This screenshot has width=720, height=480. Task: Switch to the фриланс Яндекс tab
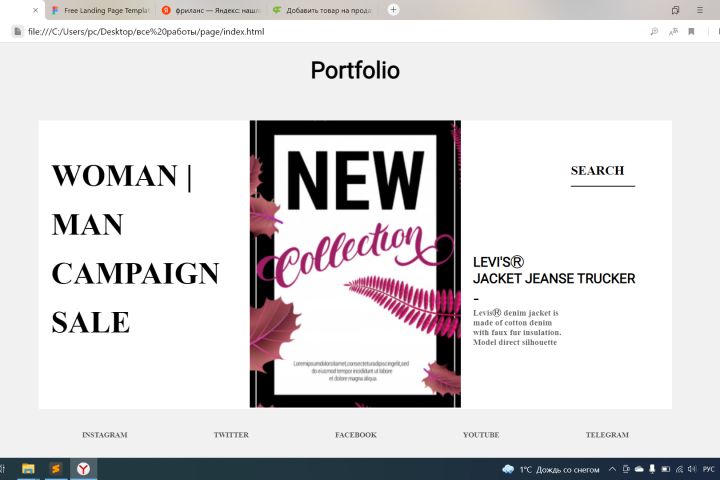(x=212, y=10)
